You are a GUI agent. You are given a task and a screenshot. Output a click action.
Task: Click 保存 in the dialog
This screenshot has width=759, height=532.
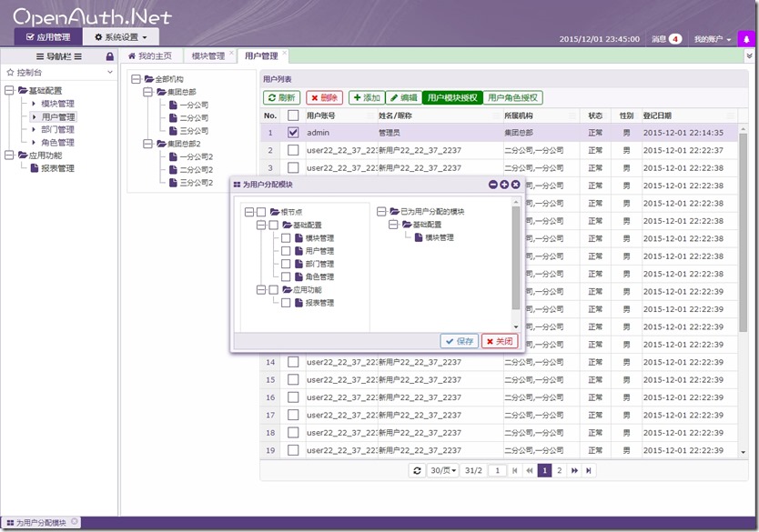pyautogui.click(x=460, y=341)
